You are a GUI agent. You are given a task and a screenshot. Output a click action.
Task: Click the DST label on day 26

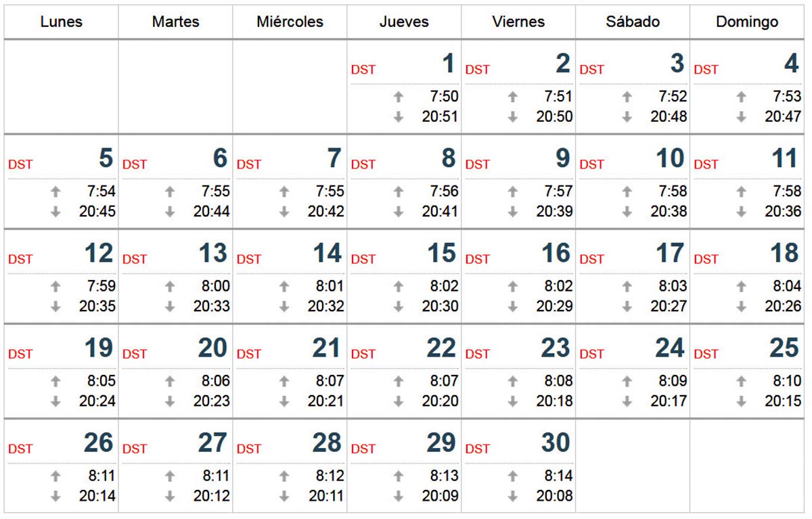pyautogui.click(x=20, y=449)
